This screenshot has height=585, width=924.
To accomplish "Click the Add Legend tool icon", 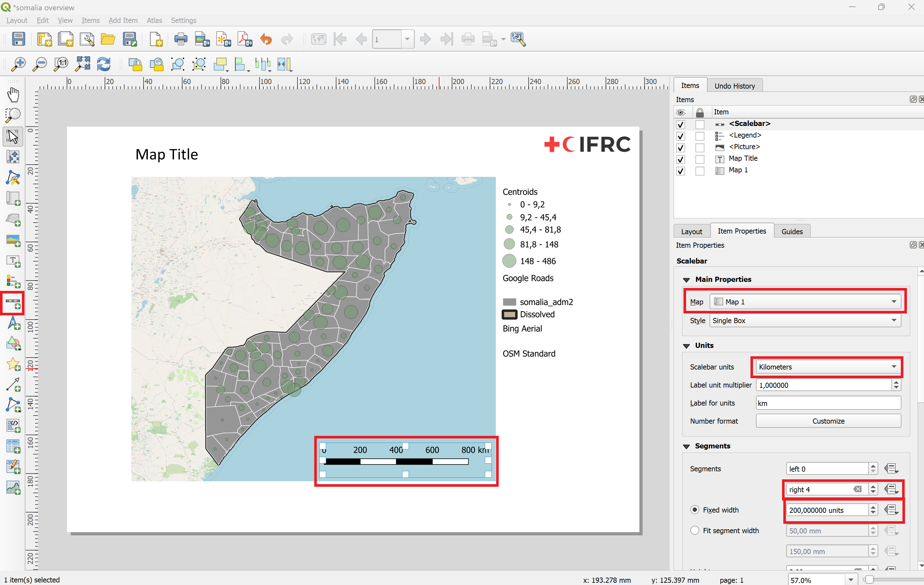I will (13, 282).
